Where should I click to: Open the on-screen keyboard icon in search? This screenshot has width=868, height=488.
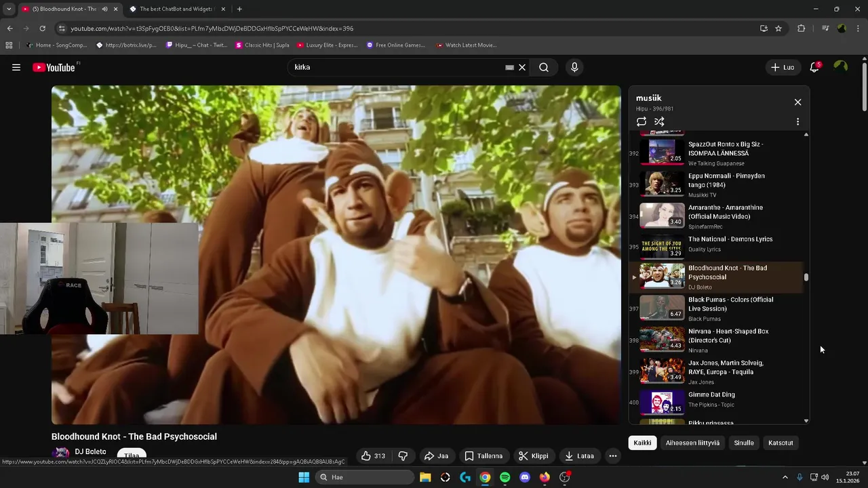pos(509,67)
